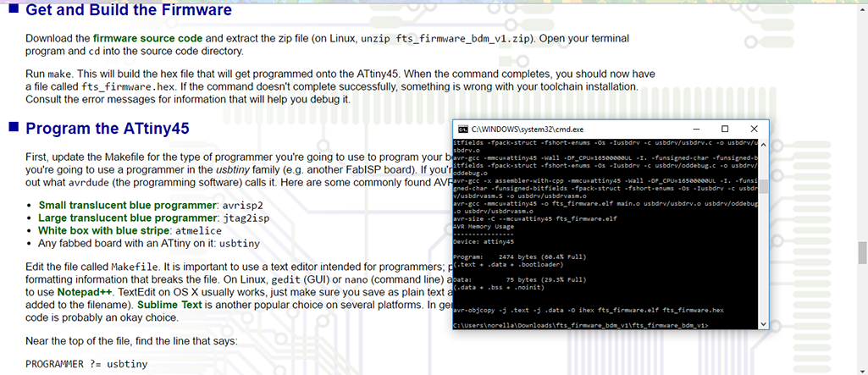Image resolution: width=868 pixels, height=375 pixels.
Task: Open Small translucent blue programmer link
Action: click(129, 205)
